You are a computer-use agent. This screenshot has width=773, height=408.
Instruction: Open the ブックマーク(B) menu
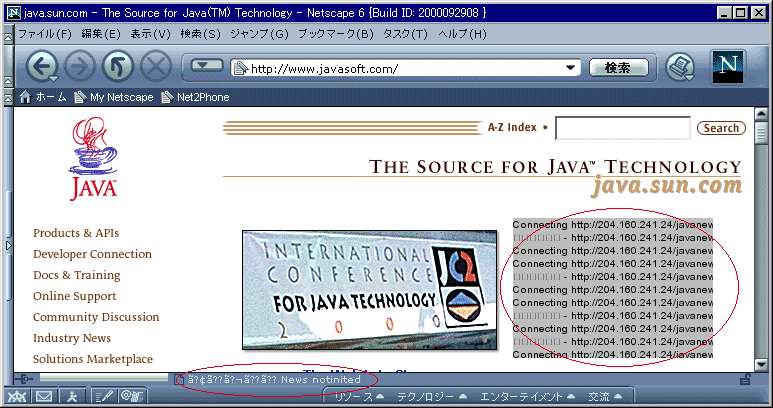335,34
